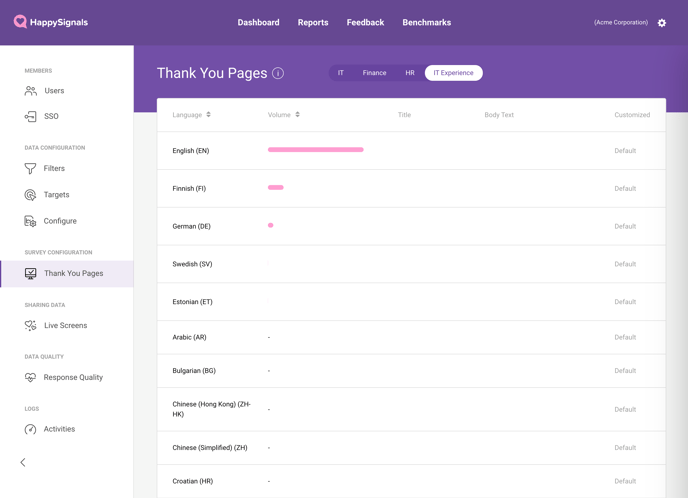Click the info icon beside Thank You Pages
The height and width of the screenshot is (498, 688).
pyautogui.click(x=278, y=73)
